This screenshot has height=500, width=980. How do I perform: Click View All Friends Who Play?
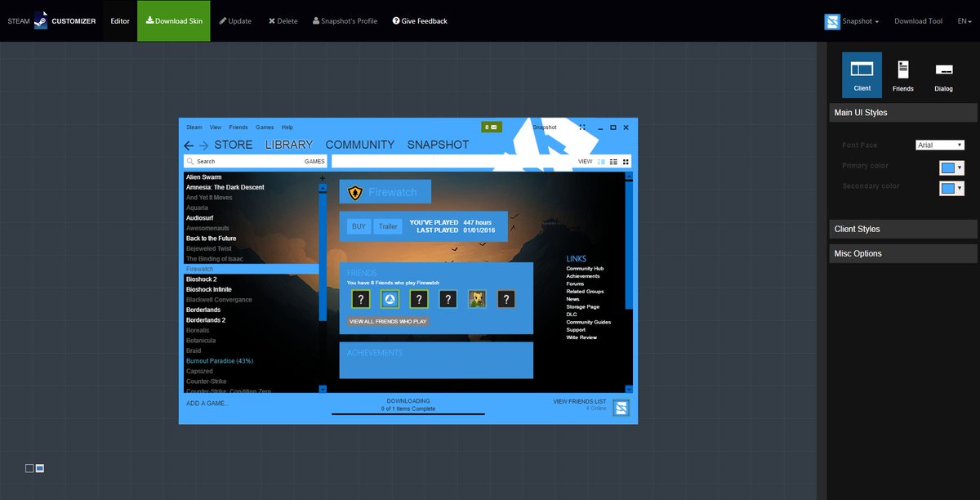click(388, 322)
